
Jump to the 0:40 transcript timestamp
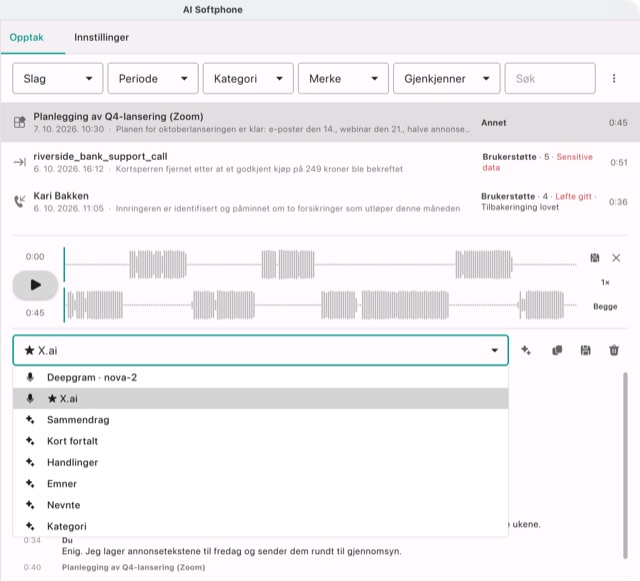tap(32, 567)
